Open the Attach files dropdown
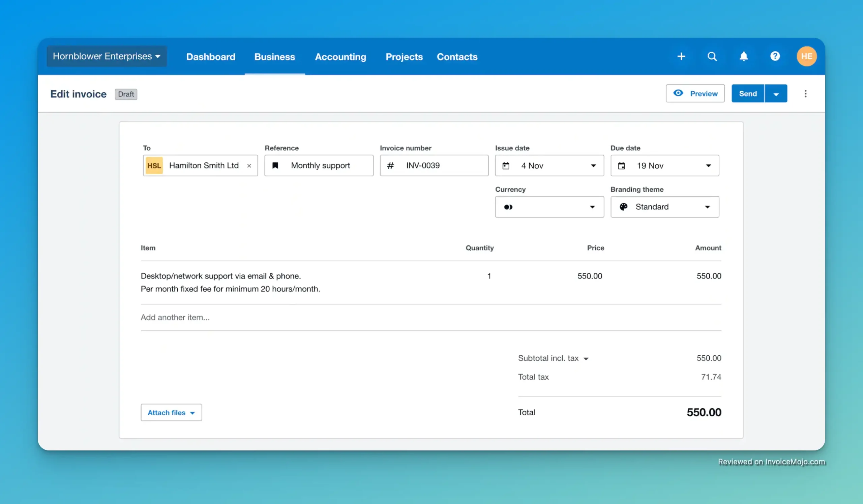The width and height of the screenshot is (863, 504). pyautogui.click(x=171, y=412)
